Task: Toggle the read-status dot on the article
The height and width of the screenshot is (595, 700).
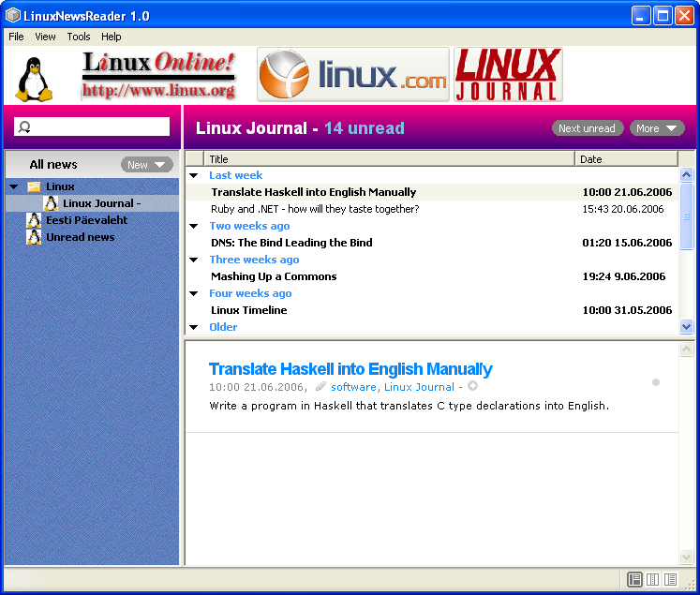Action: pyautogui.click(x=656, y=382)
